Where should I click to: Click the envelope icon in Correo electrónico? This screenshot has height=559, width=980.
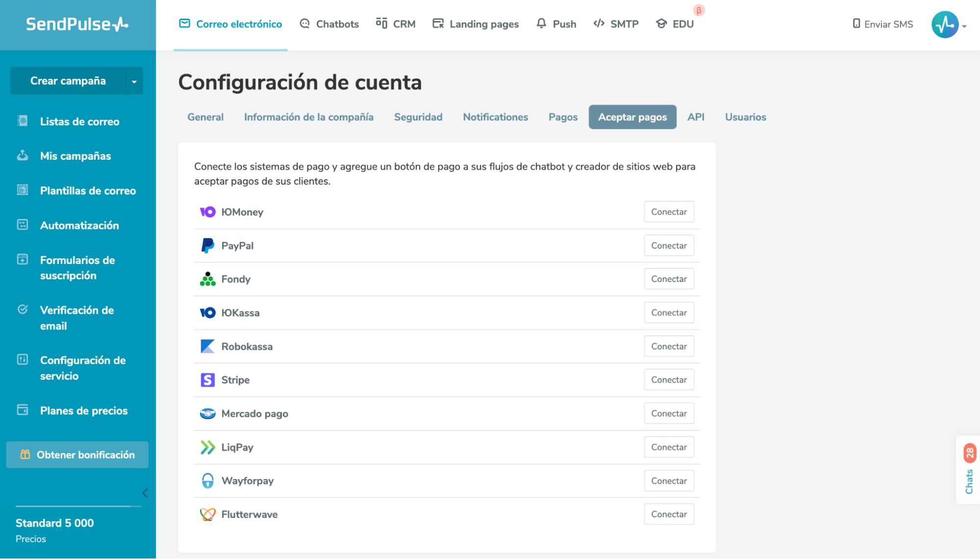pos(184,24)
